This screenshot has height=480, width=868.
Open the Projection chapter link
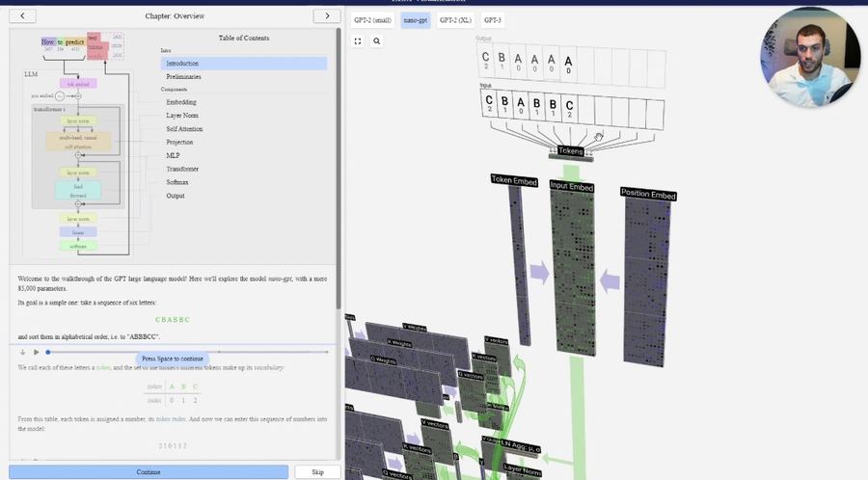tap(179, 142)
